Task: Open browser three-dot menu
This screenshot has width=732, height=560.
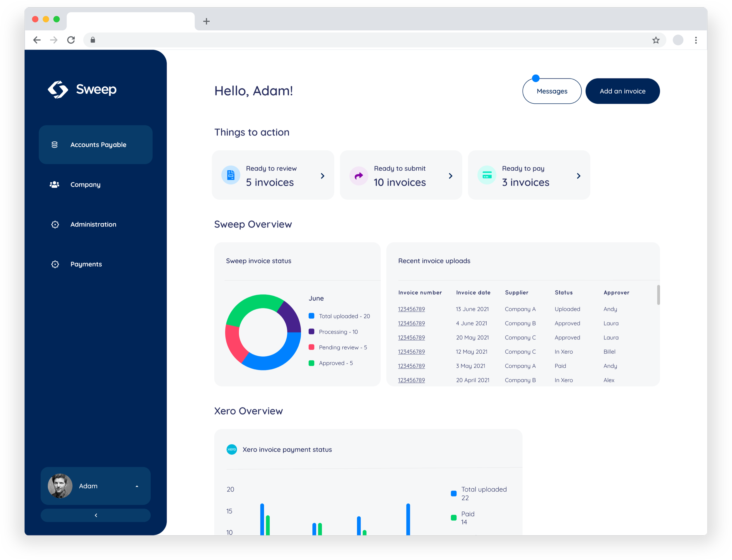Action: 696,40
